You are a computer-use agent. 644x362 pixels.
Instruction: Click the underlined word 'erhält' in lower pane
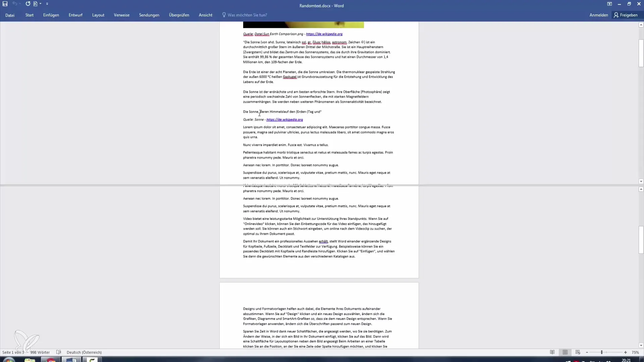click(323, 241)
